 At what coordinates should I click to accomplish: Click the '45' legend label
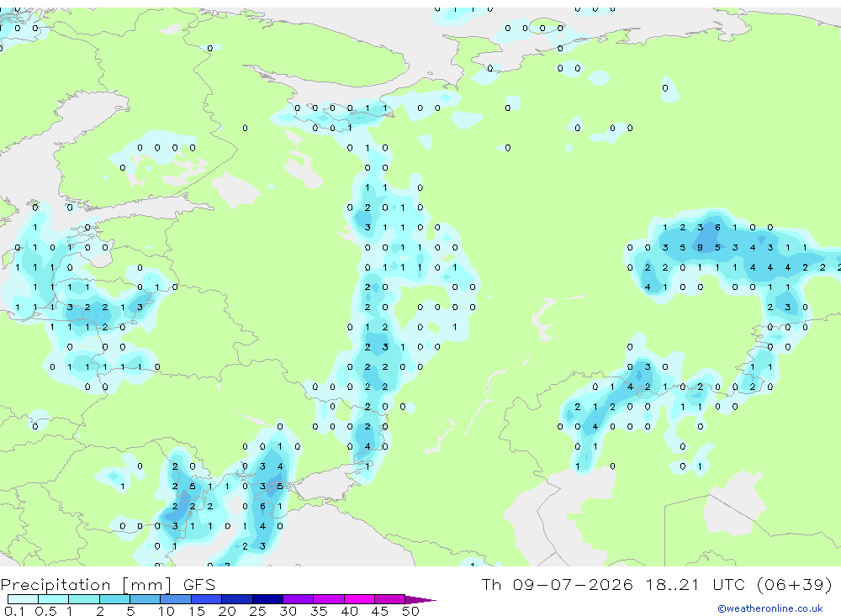coord(380,611)
